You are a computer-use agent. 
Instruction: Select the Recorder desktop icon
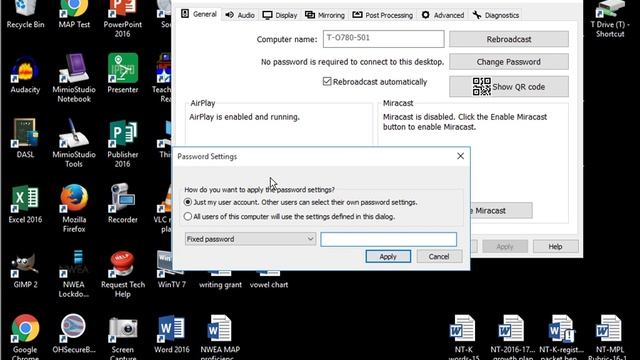tap(122, 204)
